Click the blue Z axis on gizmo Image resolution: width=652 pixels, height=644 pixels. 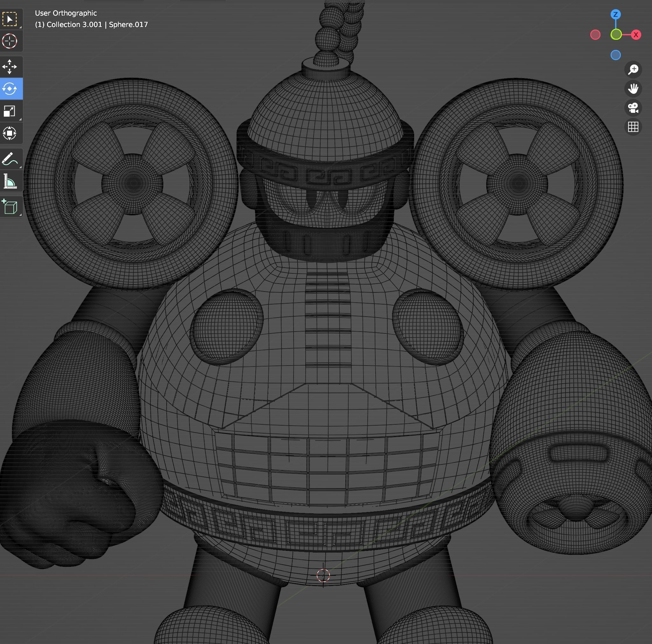[615, 15]
